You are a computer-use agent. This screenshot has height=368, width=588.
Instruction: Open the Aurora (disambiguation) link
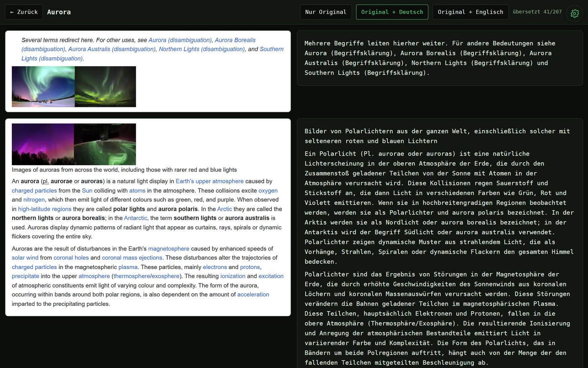pyautogui.click(x=180, y=40)
